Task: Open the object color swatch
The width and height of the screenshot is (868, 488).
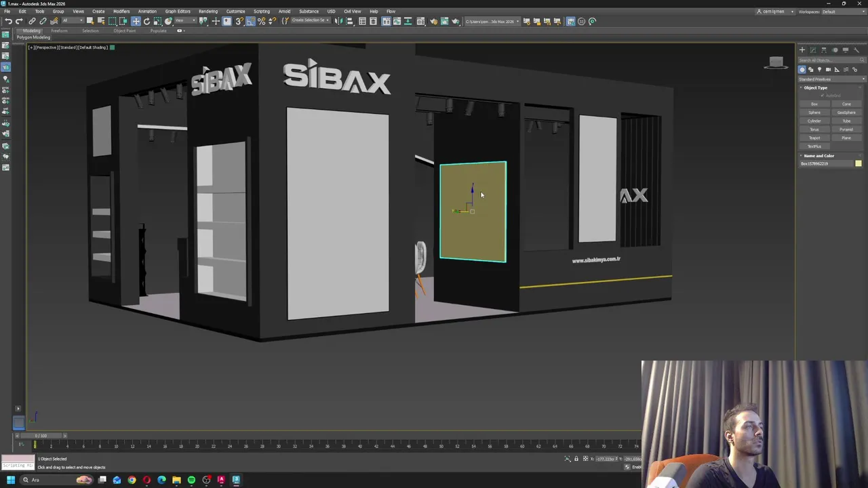Action: tap(859, 163)
